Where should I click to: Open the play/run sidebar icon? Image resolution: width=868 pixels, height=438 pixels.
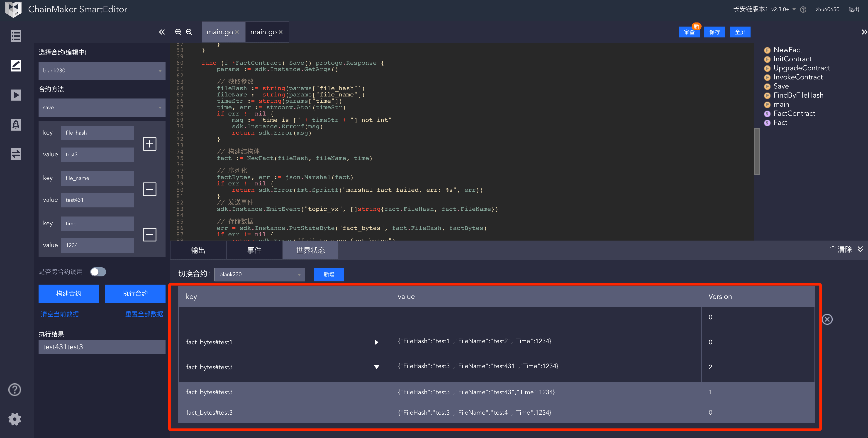click(15, 95)
